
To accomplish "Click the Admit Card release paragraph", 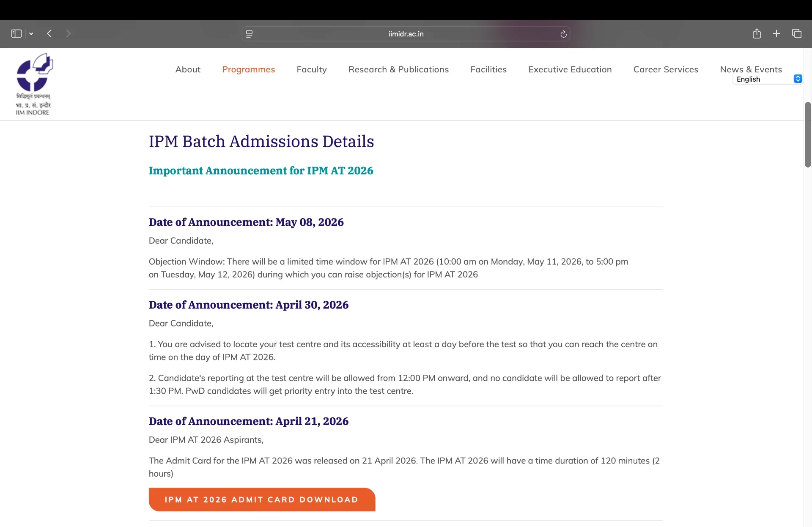I will 404,467.
